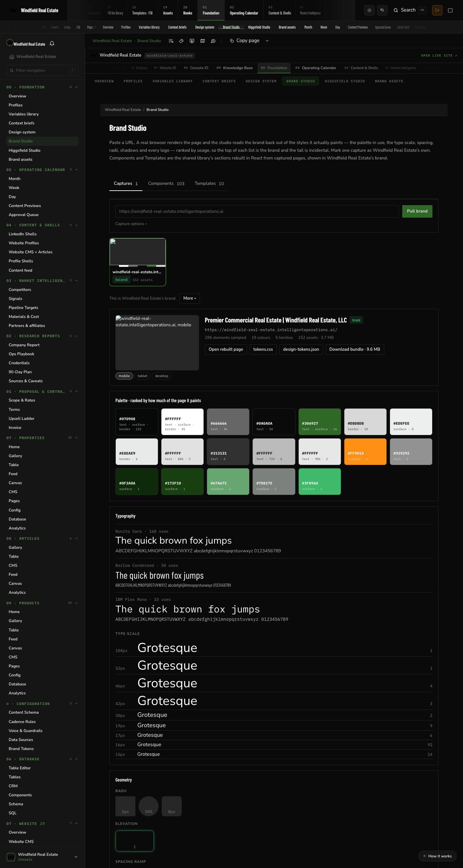Viewport: 463px width, 868px height.
Task: Click the #3FB96A green palette swatch
Action: [320, 482]
